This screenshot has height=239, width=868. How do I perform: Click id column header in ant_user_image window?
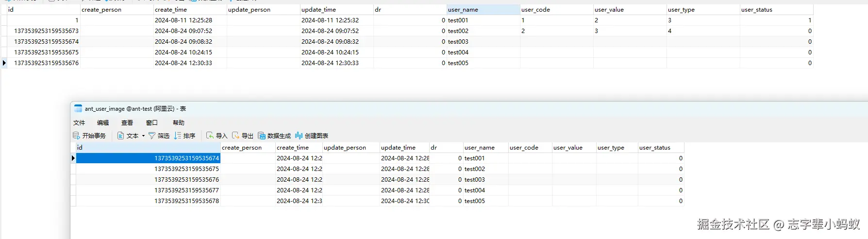click(x=148, y=148)
